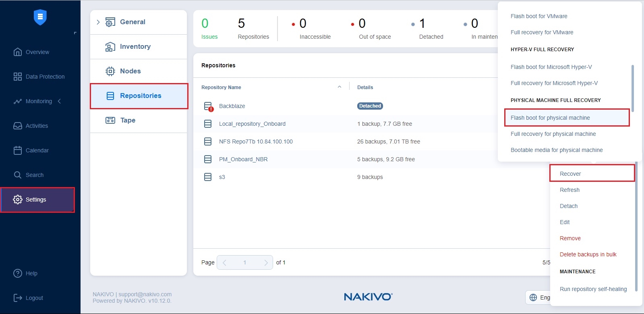Select Flash boot for physical machine

coord(550,118)
